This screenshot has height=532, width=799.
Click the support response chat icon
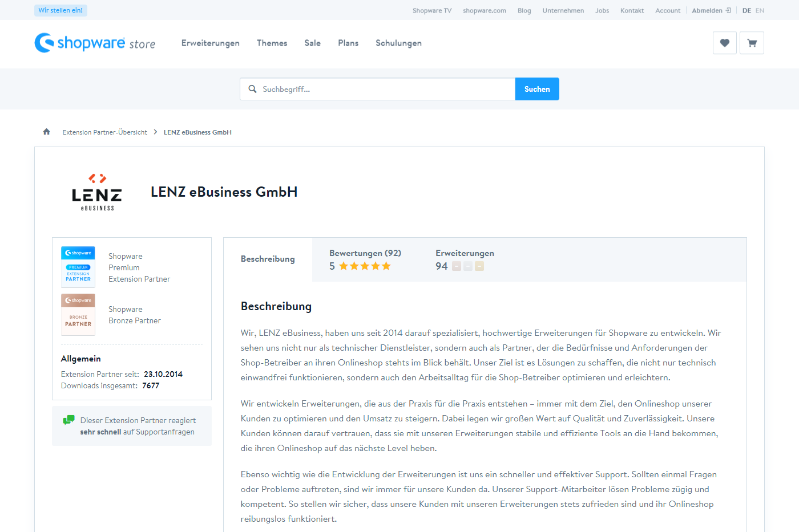click(68, 420)
